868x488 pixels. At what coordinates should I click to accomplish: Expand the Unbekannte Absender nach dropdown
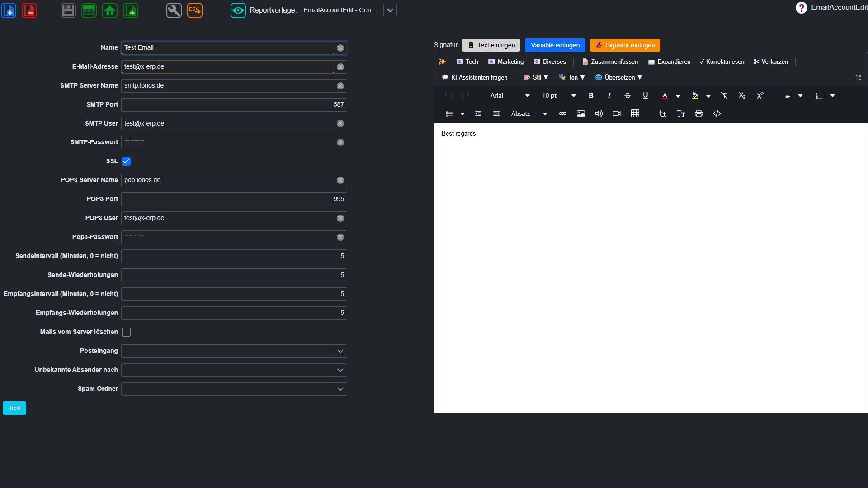[x=340, y=370]
